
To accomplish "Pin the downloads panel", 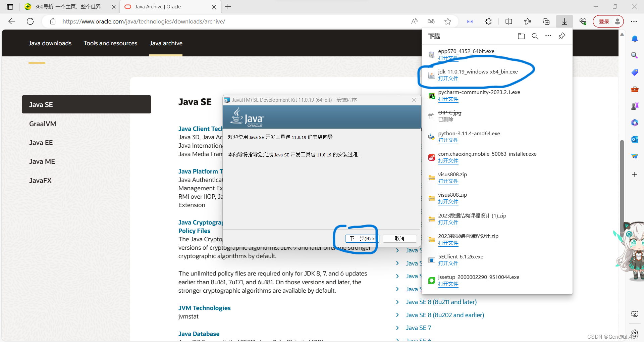I will [562, 36].
